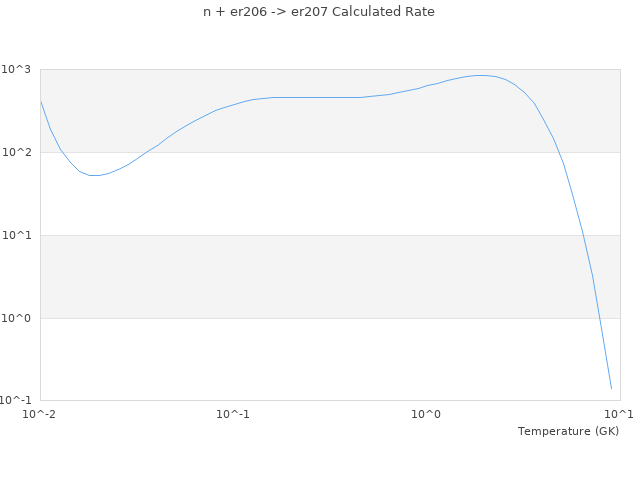Click the 10^1 x-axis tick label
The height and width of the screenshot is (480, 640).
coord(618,414)
